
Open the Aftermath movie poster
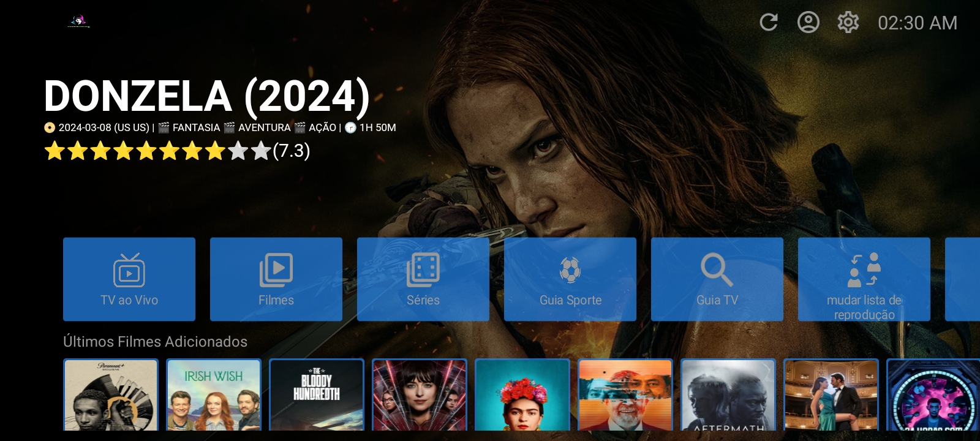point(728,394)
